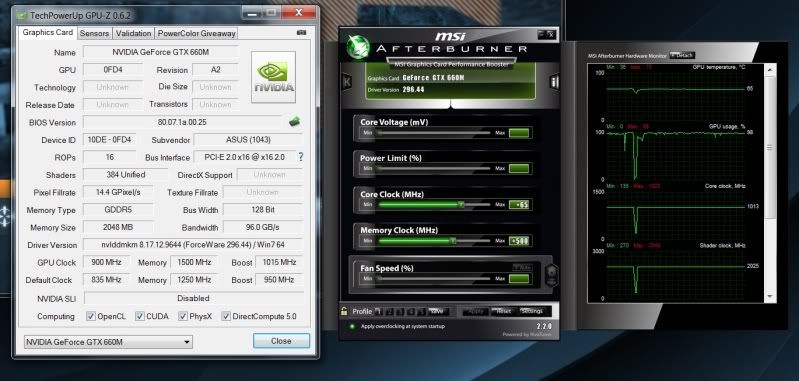This screenshot has height=381, width=799.
Task: Click the NVIDIA SLI Disabled field
Action: pos(194,298)
